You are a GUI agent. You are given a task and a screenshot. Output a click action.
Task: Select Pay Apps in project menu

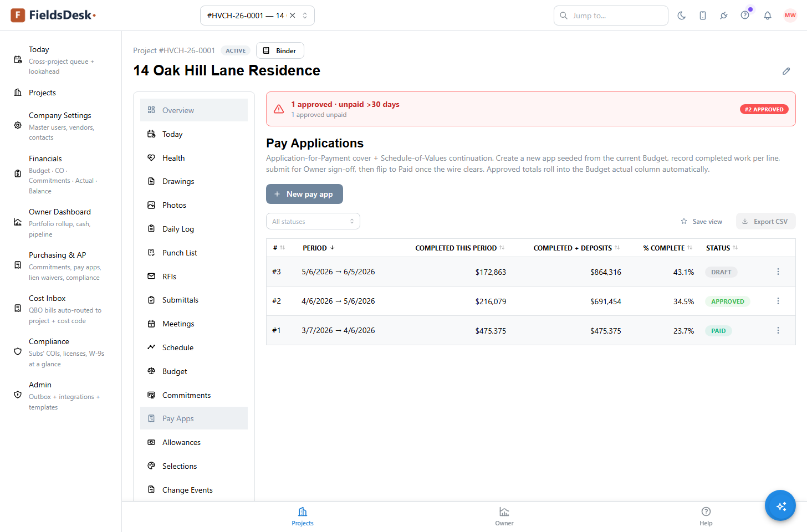[x=194, y=418]
